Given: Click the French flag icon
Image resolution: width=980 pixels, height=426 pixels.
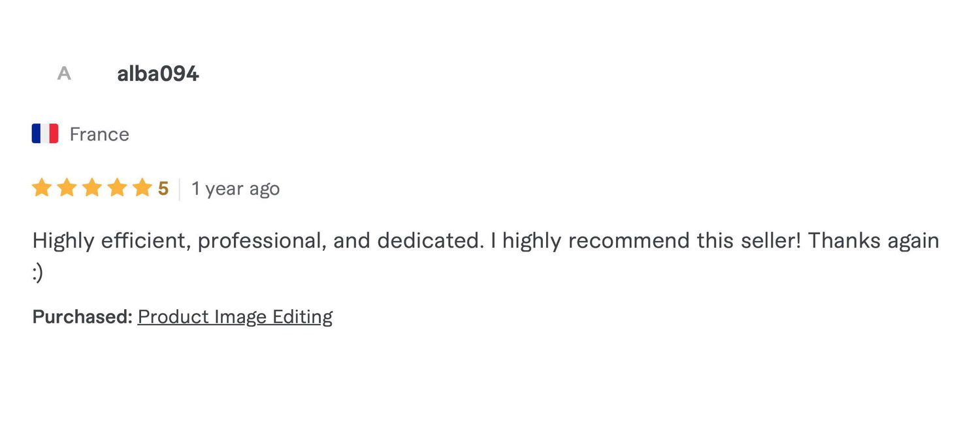Looking at the screenshot, I should coord(45,134).
